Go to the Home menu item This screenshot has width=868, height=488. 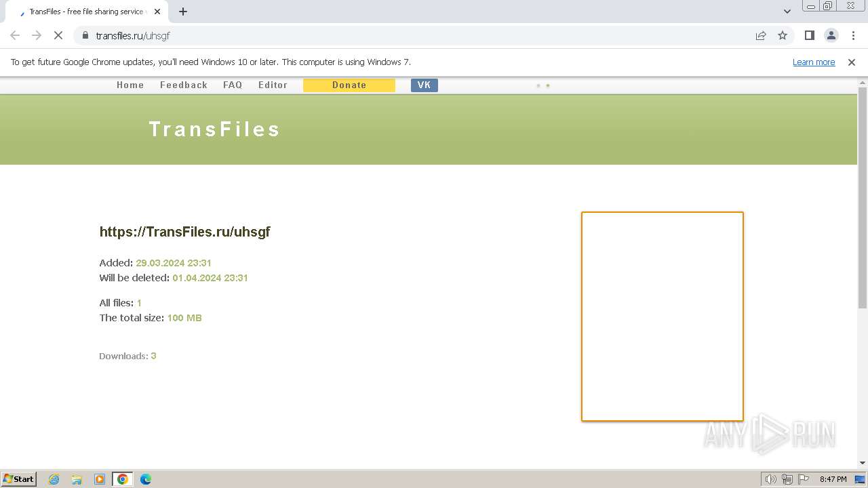tap(130, 85)
